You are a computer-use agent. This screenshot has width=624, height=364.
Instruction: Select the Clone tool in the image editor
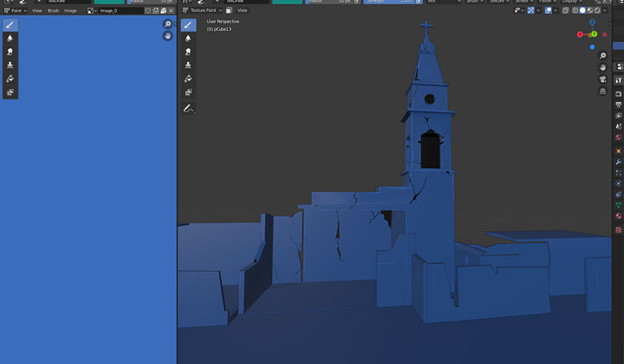(x=10, y=65)
